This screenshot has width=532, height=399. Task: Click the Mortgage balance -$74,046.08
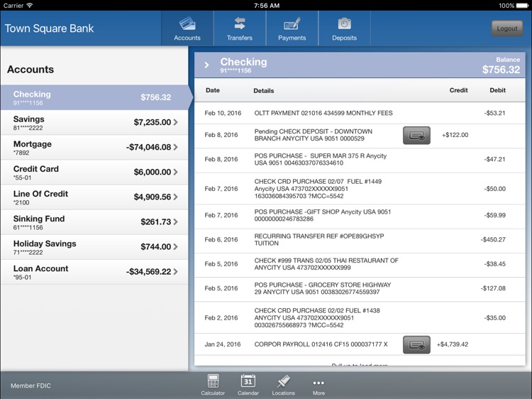[149, 147]
